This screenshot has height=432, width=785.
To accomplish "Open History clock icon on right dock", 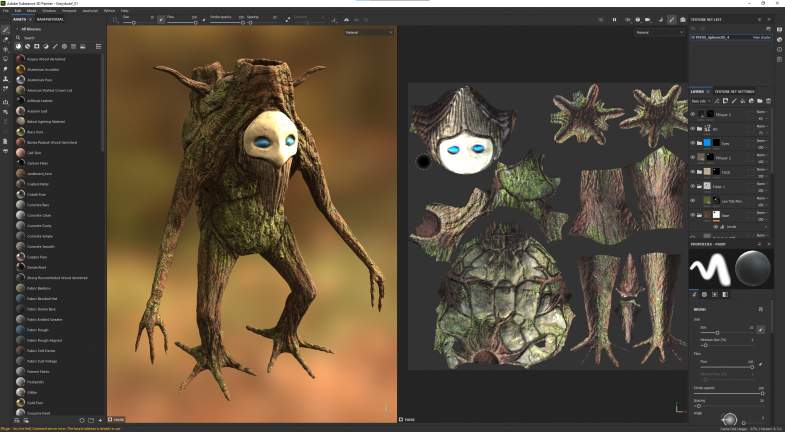I will point(779,50).
